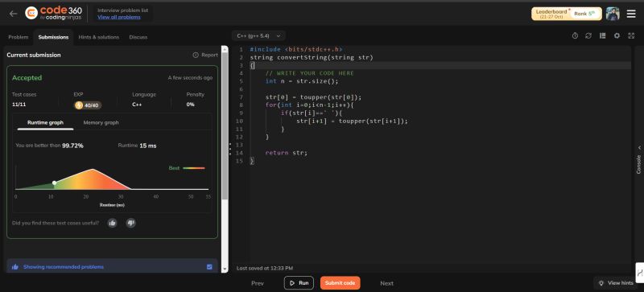Click the 99.72% percentile value

click(72, 146)
